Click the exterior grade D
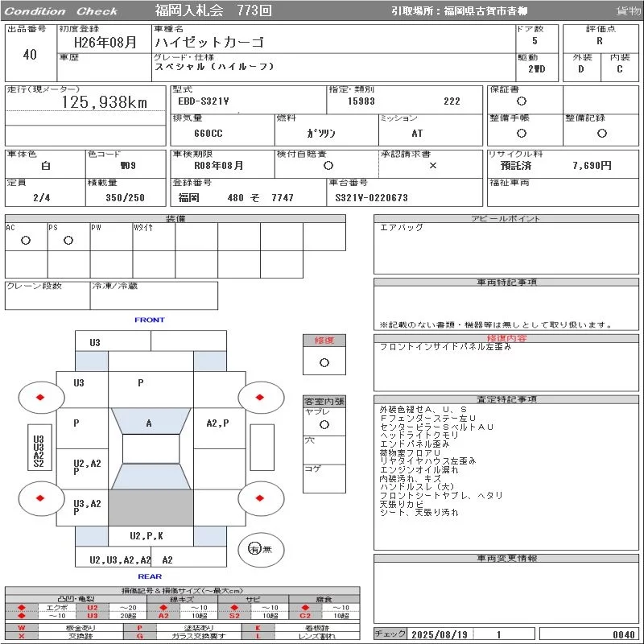644x644 pixels. click(x=580, y=69)
